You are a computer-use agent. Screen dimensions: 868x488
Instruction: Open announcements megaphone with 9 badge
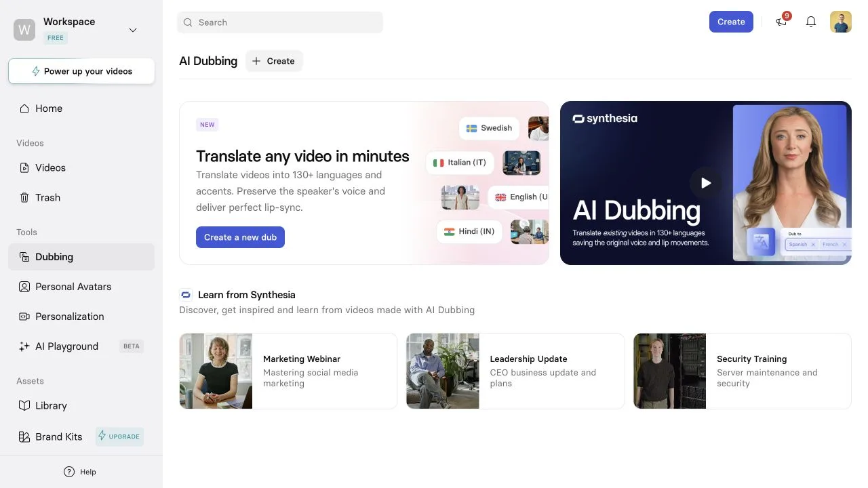[x=783, y=21]
